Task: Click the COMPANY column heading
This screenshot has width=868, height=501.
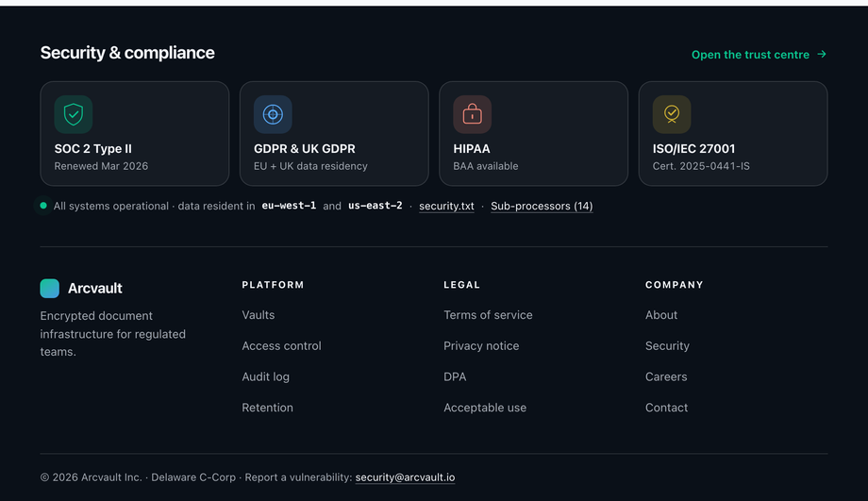Action: click(675, 285)
